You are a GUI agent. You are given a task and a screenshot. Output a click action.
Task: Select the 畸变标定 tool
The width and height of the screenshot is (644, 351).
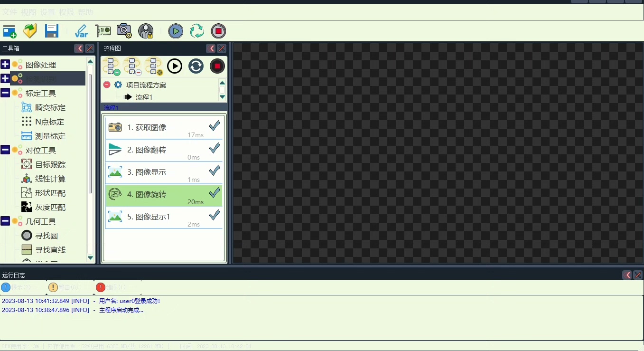[44, 107]
